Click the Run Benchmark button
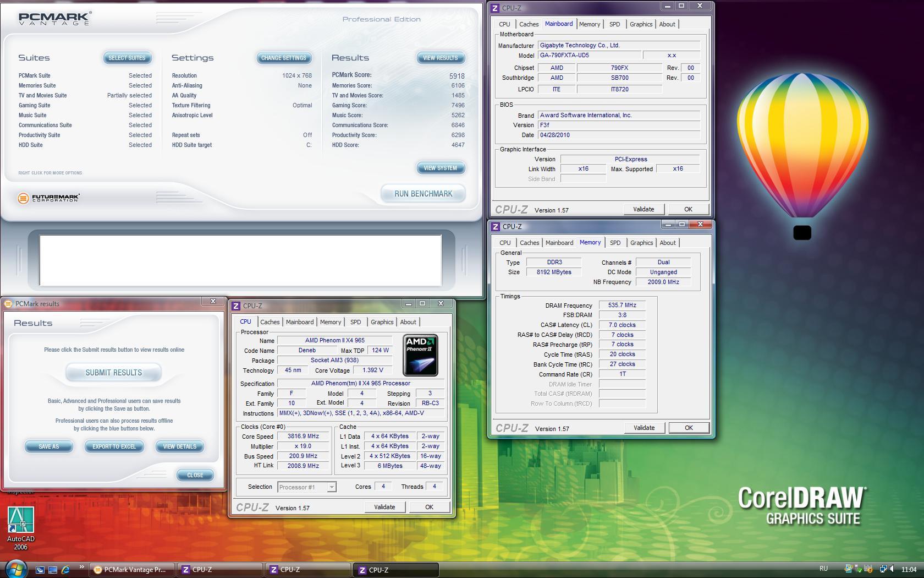 point(423,194)
